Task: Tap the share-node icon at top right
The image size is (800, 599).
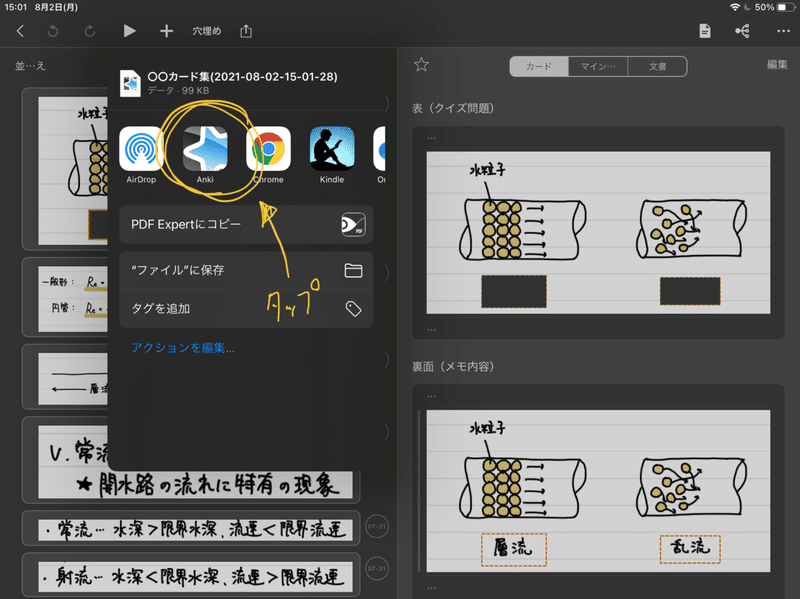Action: (742, 31)
